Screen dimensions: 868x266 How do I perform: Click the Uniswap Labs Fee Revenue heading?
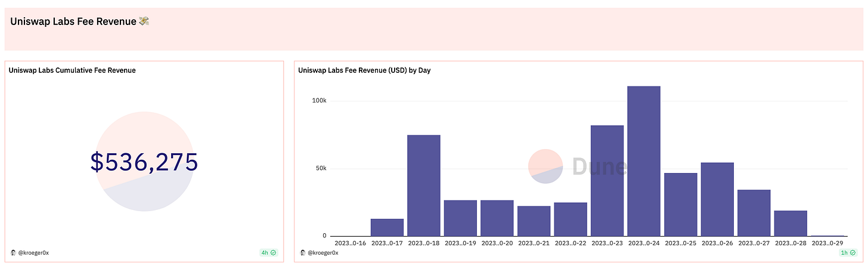click(x=79, y=21)
